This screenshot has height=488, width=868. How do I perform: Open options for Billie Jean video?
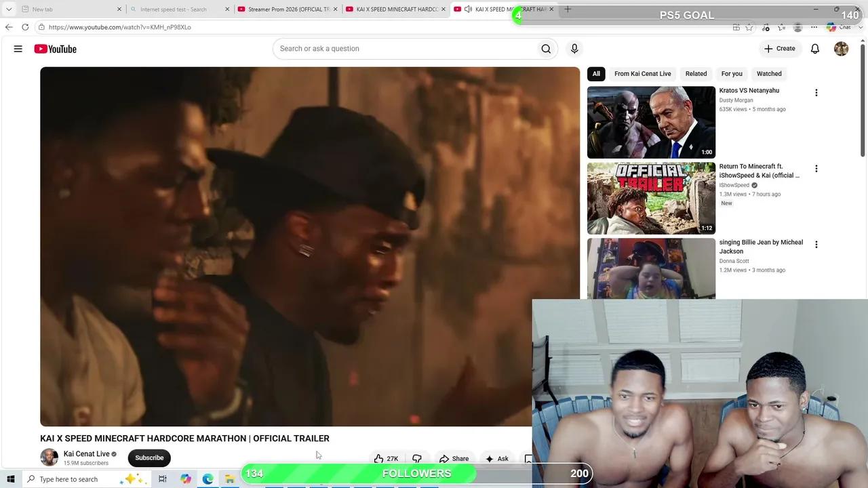(816, 245)
